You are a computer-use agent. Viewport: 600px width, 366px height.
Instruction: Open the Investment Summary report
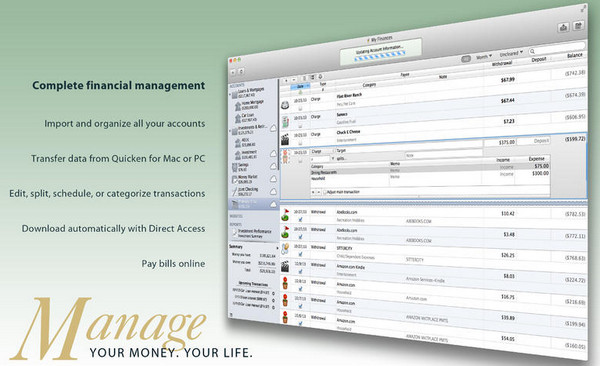pyautogui.click(x=250, y=236)
